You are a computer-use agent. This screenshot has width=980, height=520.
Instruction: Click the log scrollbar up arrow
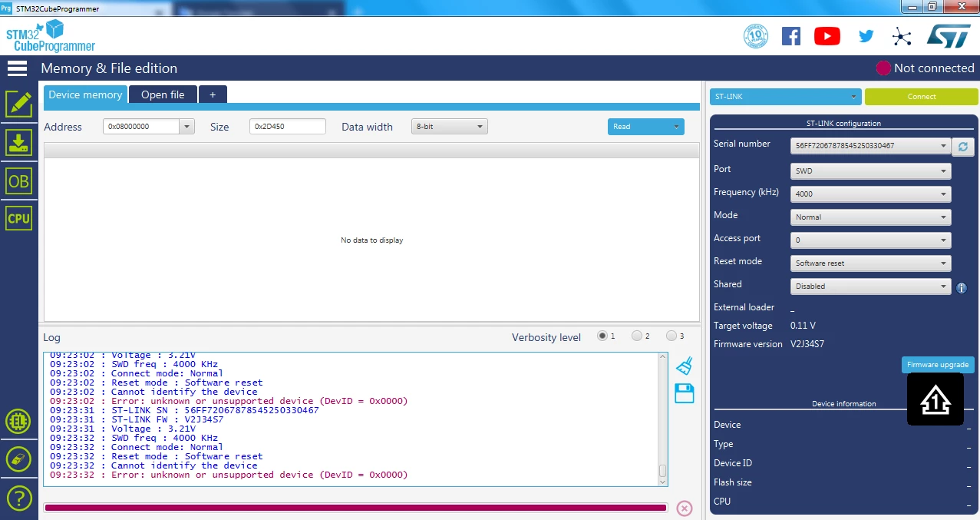[663, 357]
